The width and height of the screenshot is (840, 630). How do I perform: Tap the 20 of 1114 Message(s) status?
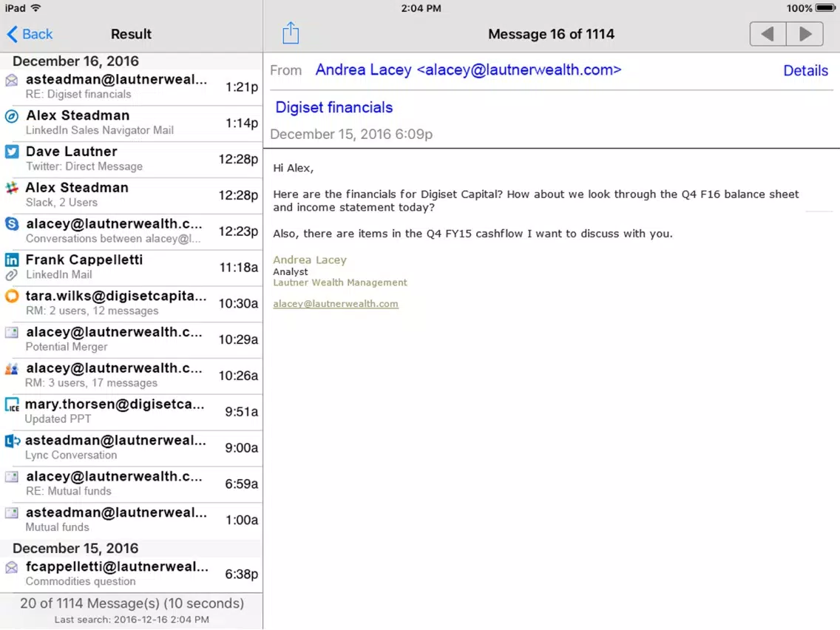tap(132, 603)
